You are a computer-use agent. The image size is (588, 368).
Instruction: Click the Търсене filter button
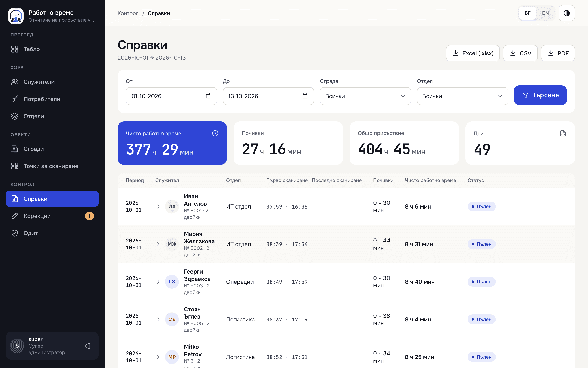point(540,95)
